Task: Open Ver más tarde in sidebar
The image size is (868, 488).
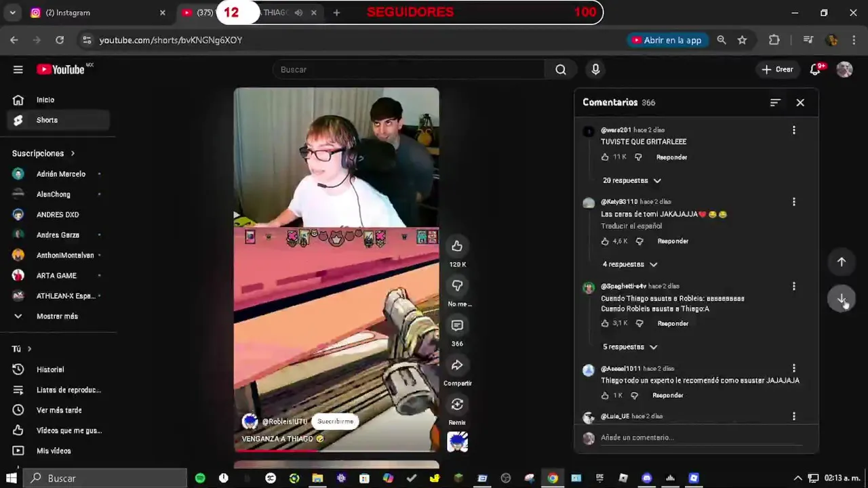Action: [58, 410]
